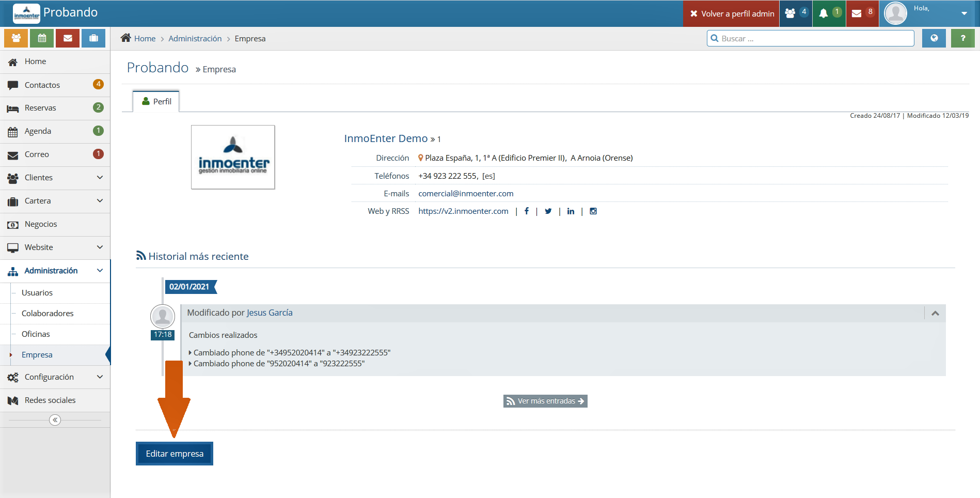Switch to the Perfil tab

tap(156, 101)
